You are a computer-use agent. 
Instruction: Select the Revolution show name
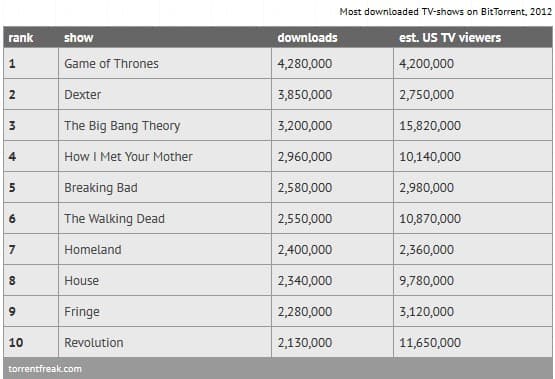tap(94, 343)
